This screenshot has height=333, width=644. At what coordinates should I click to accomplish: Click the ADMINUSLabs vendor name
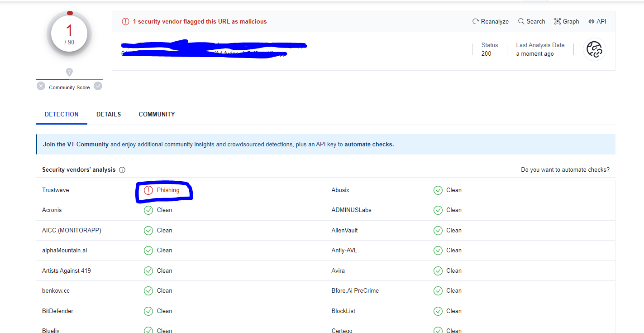(352, 210)
